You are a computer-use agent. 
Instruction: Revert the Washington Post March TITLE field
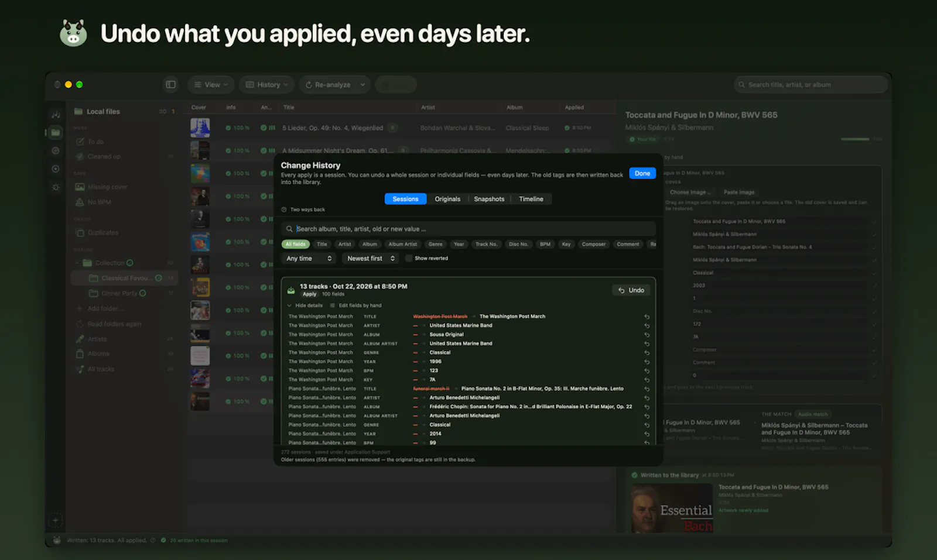[x=647, y=317]
